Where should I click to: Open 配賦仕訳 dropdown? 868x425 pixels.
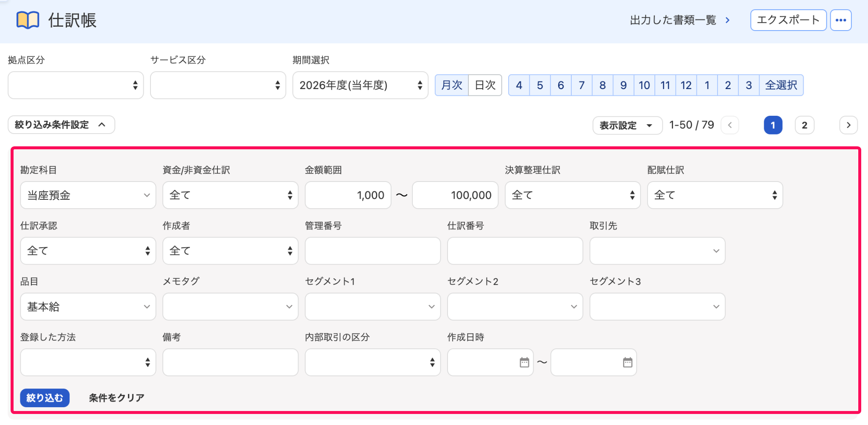tap(715, 195)
